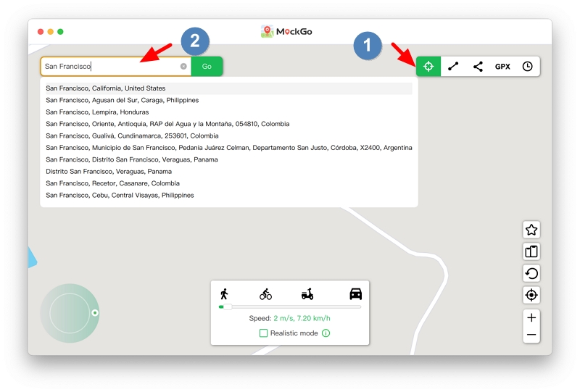Image resolution: width=580 pixels, height=392 pixels.
Task: Click the joystick direction handle
Action: click(x=95, y=313)
